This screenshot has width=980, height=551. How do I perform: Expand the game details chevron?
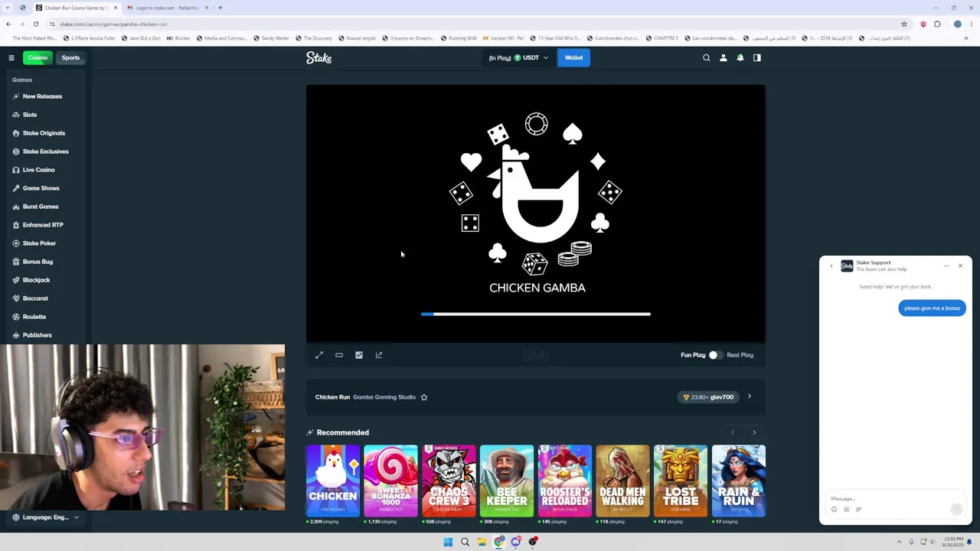750,397
